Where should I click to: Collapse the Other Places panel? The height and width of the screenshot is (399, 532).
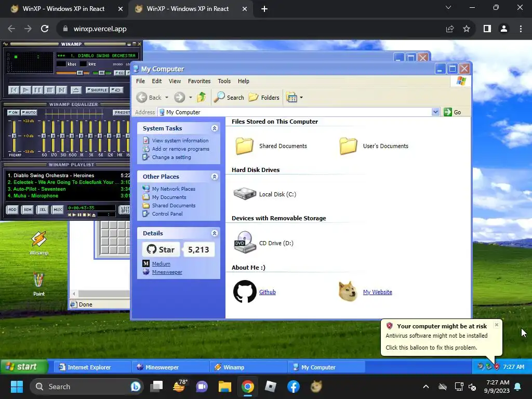click(x=215, y=177)
